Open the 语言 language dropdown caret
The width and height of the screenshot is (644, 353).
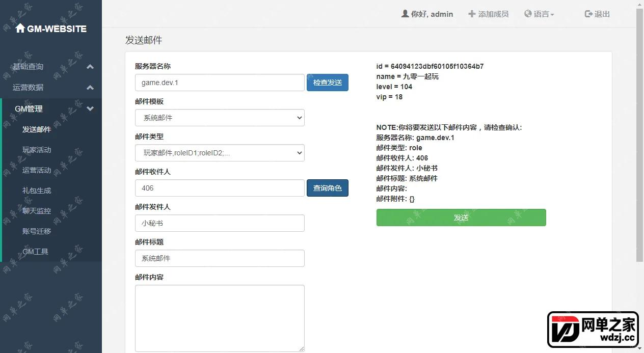coord(552,15)
